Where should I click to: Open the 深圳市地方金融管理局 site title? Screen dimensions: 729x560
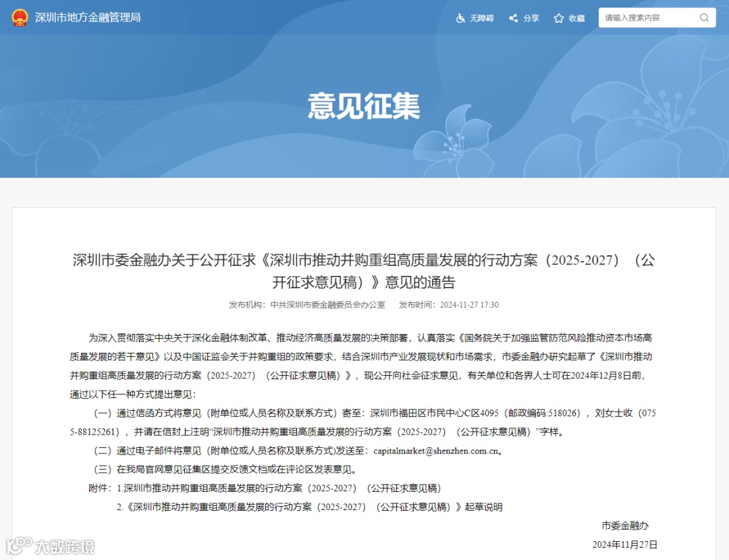pyautogui.click(x=88, y=18)
